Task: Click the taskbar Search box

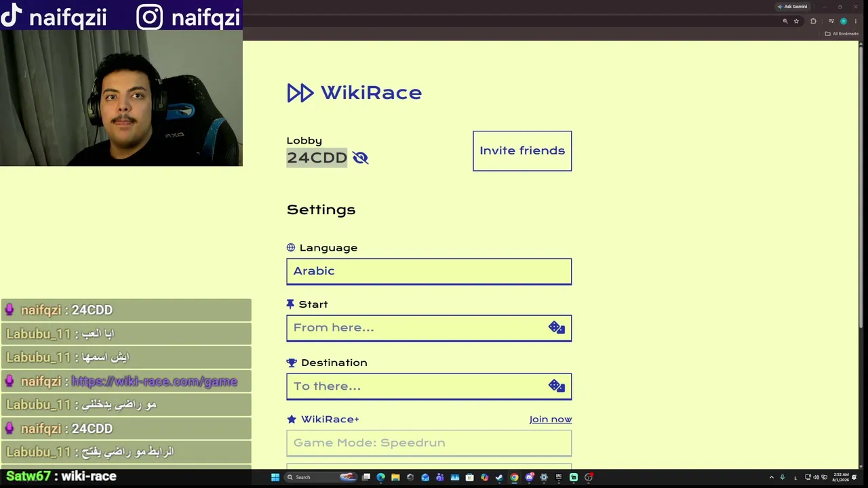Action: click(321, 477)
